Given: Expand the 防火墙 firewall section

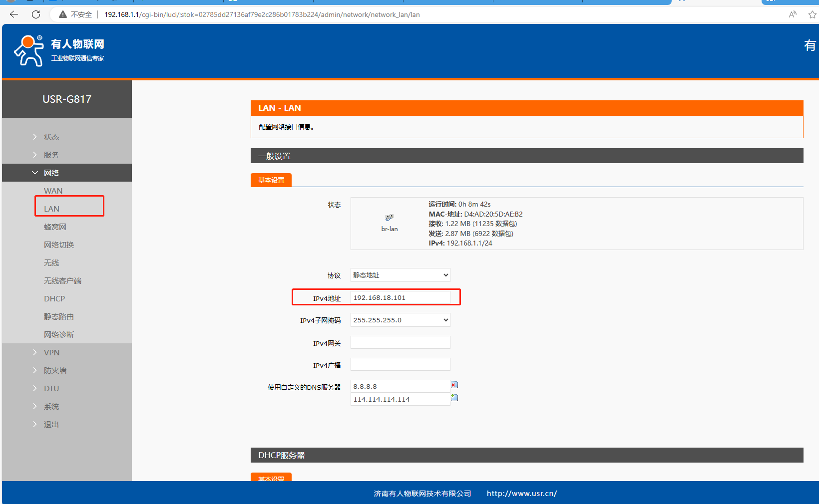Looking at the screenshot, I should click(55, 370).
